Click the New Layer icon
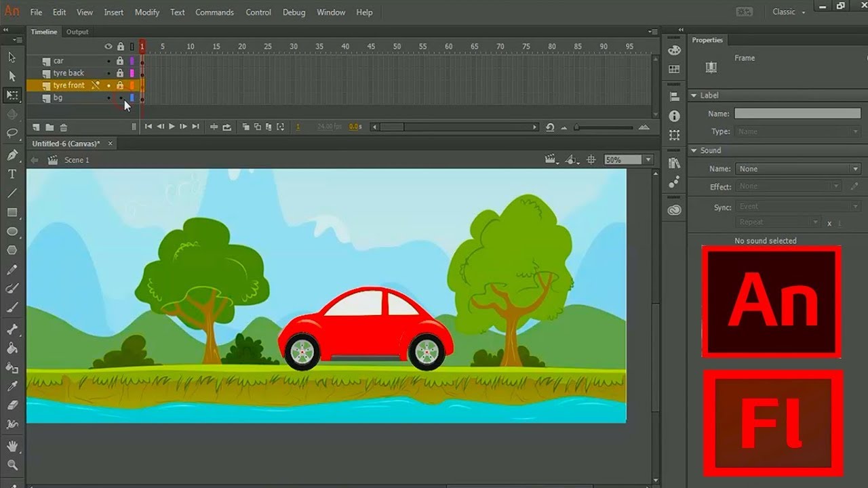Image resolution: width=868 pixels, height=488 pixels. point(37,127)
